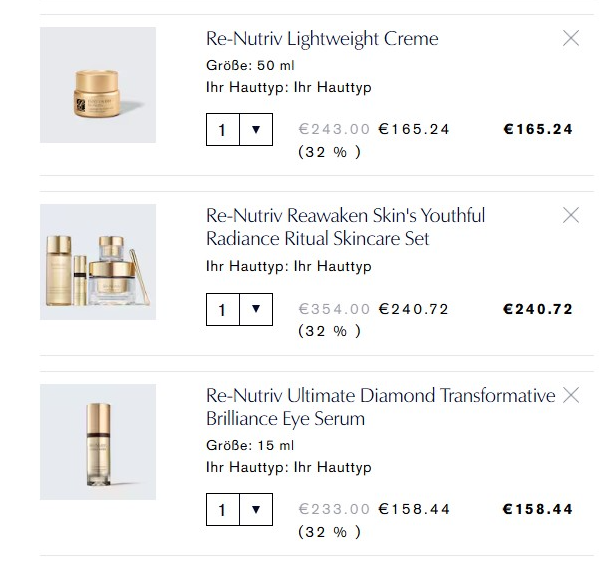Remove Ultimate Diamond Eye Serum from cart
This screenshot has width=604, height=565.
click(571, 395)
